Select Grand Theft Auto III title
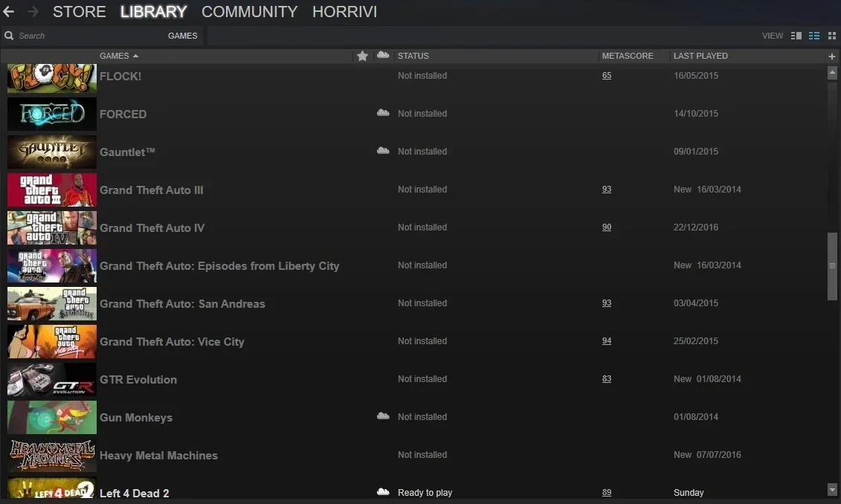 [x=151, y=190]
